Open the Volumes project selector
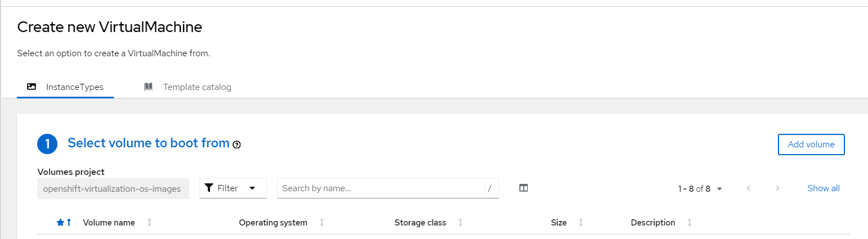Viewport: 868px width, 239px height. coord(113,188)
